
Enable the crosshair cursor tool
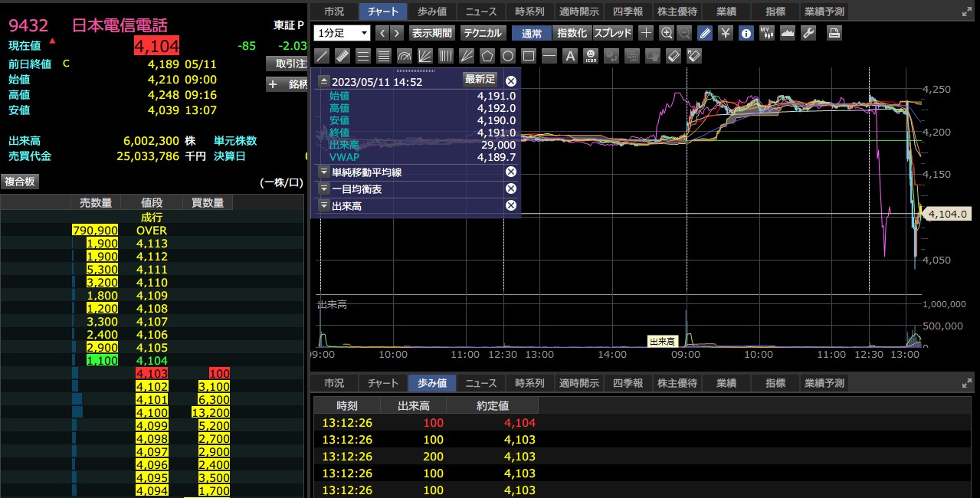[x=647, y=33]
